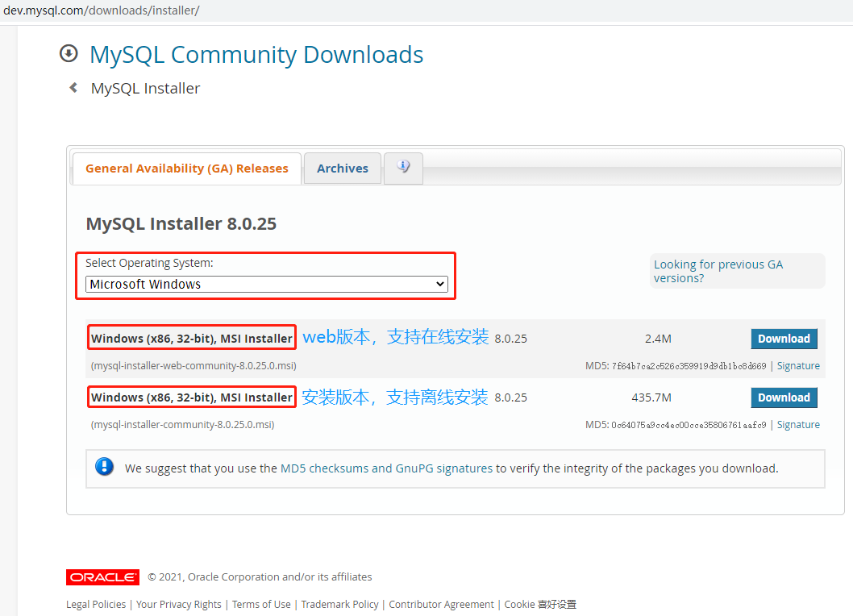
Task: Click the Oracle logo in the footer
Action: coord(102,576)
